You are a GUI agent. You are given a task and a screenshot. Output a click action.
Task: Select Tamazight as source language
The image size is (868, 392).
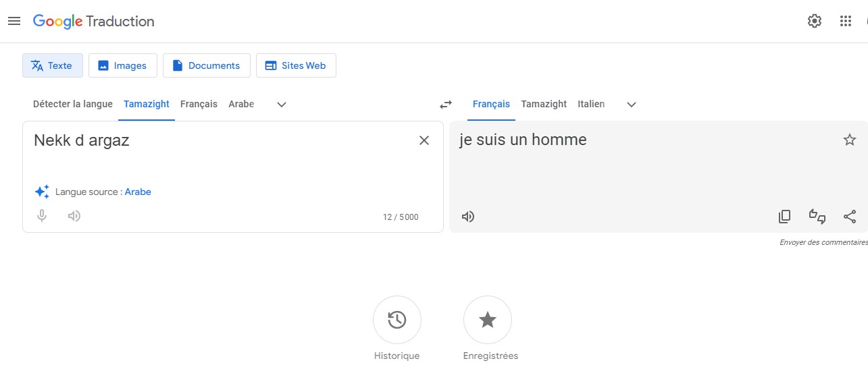point(147,104)
